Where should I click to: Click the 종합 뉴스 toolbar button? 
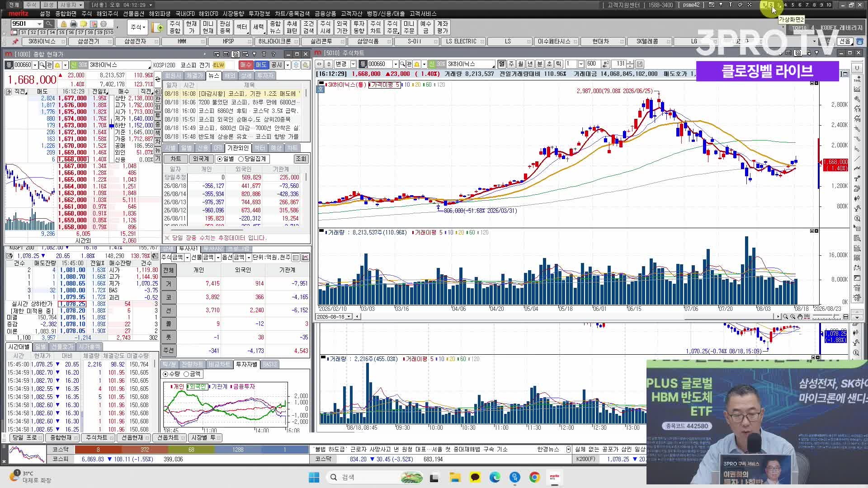[x=275, y=28]
